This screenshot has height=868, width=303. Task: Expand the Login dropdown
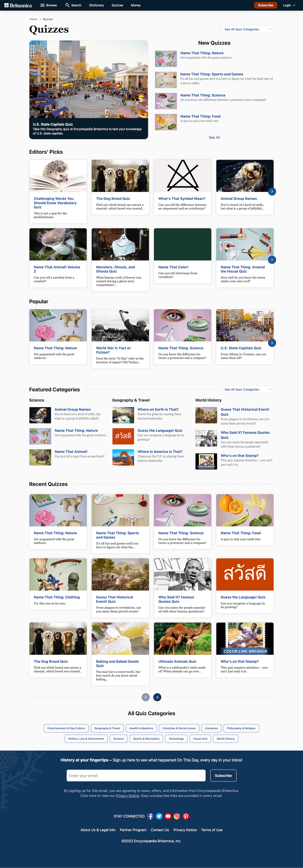pos(289,5)
